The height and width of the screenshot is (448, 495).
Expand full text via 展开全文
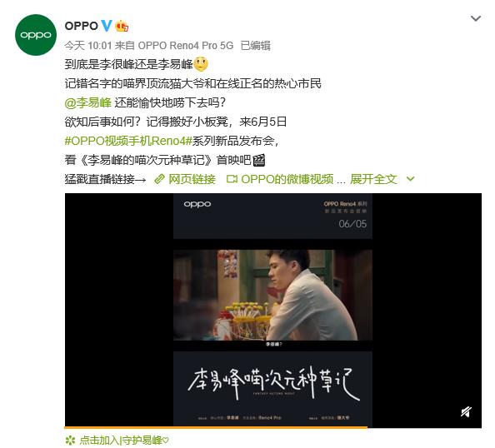pyautogui.click(x=373, y=179)
